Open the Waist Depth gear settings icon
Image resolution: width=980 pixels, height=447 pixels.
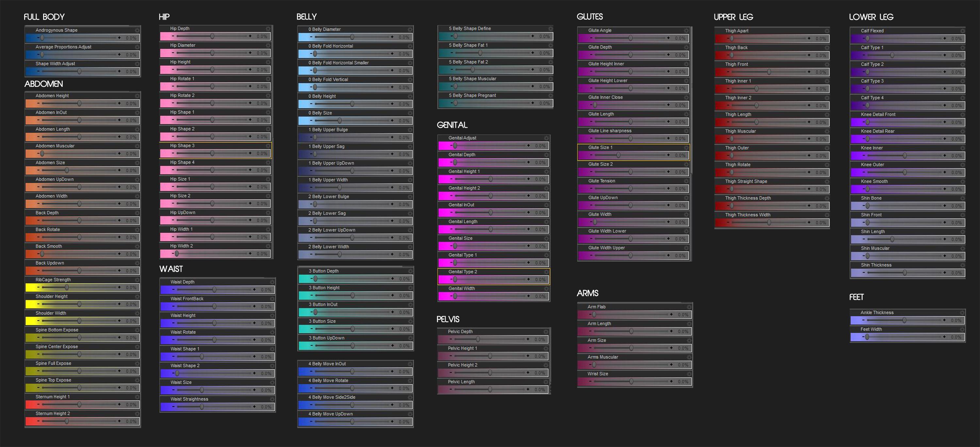272,282
